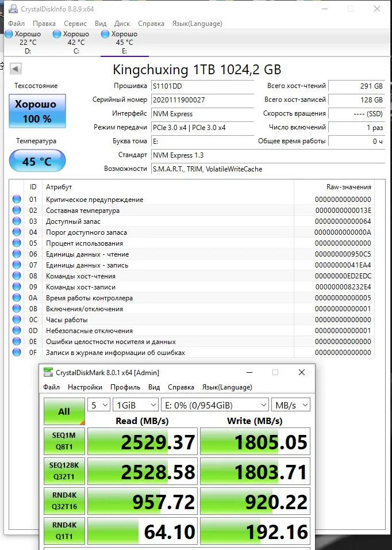
Task: Click the SEQ1M write result 1805.05
Action: tap(255, 441)
